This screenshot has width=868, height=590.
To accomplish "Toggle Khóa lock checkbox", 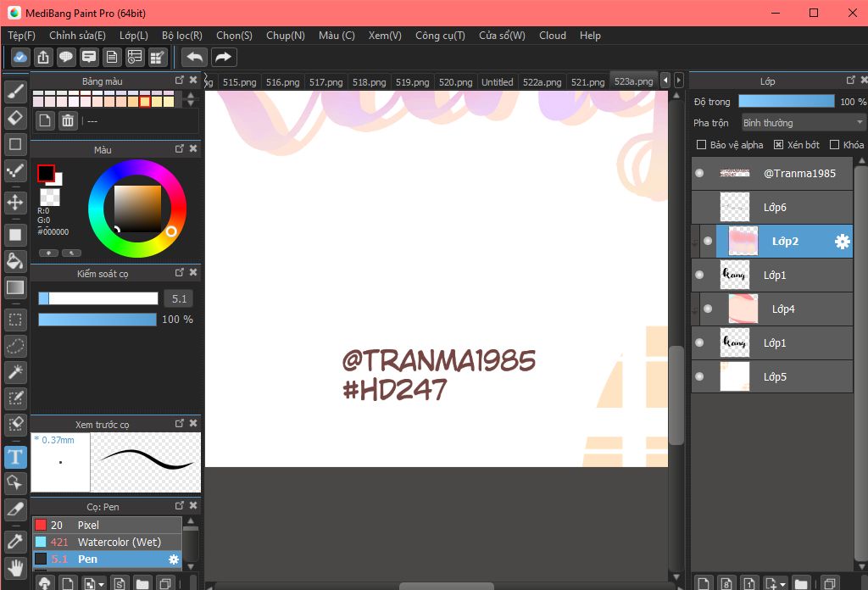I will click(834, 144).
